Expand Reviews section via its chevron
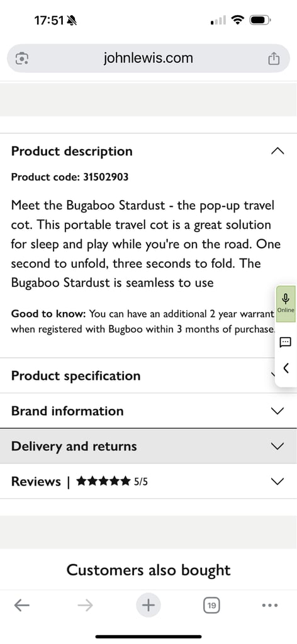This screenshot has width=297, height=644. (277, 481)
